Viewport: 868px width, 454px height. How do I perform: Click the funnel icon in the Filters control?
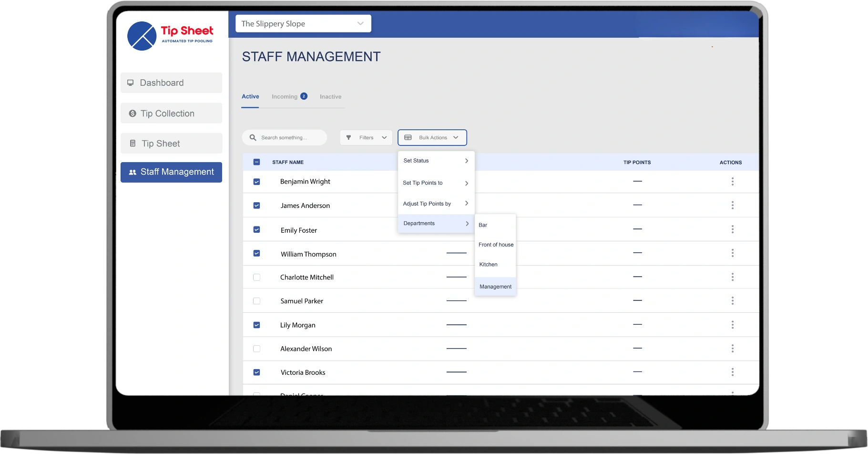point(348,137)
